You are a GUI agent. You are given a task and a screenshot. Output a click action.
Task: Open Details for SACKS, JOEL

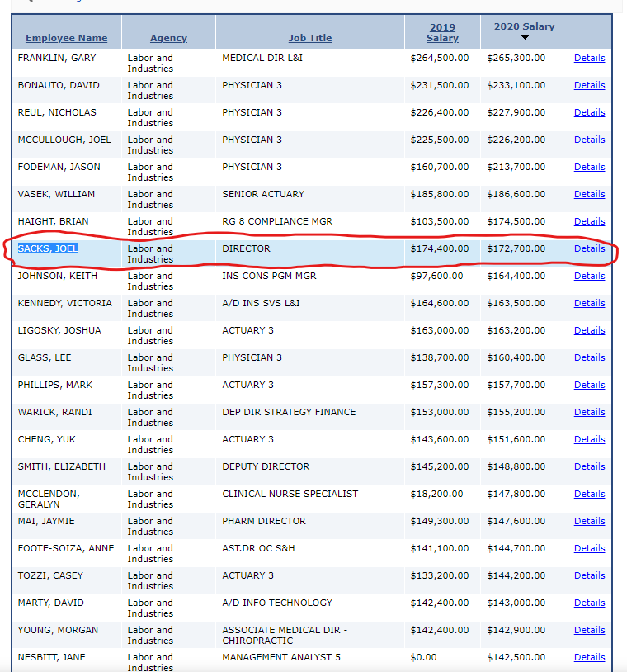589,248
